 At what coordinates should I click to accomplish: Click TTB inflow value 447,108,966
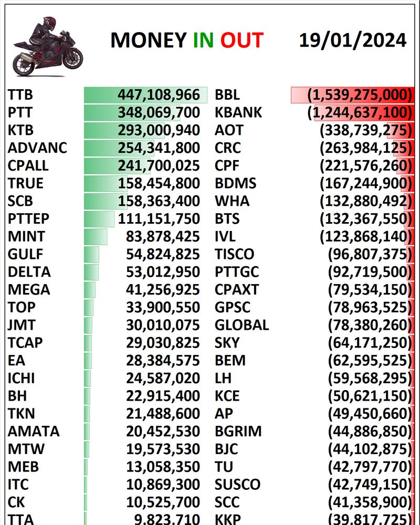[x=159, y=95]
